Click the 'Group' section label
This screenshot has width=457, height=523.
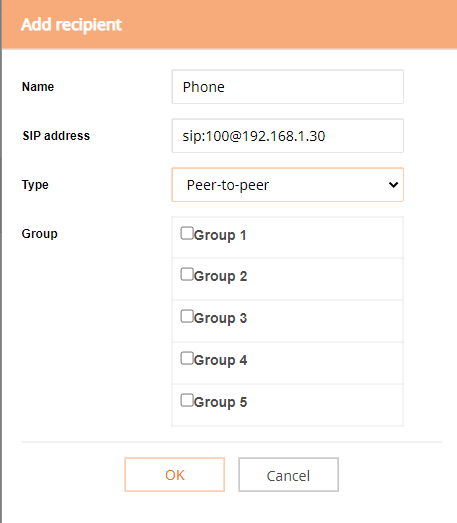click(x=40, y=234)
